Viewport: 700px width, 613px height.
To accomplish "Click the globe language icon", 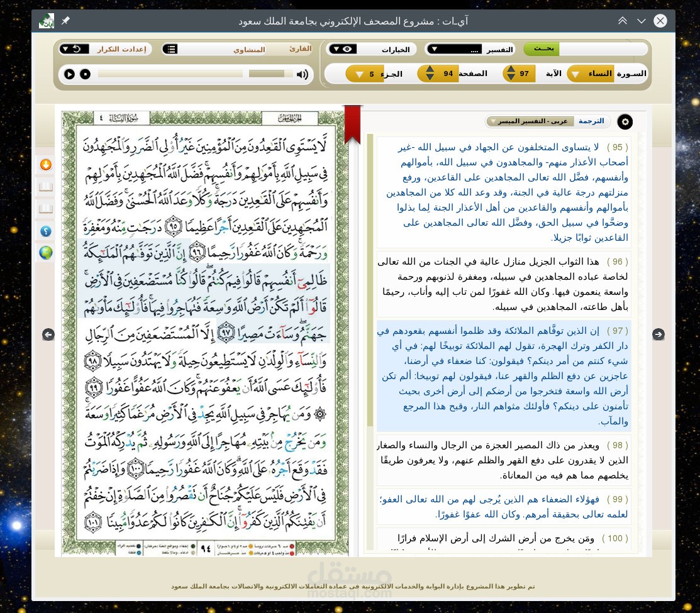I will (x=45, y=253).
